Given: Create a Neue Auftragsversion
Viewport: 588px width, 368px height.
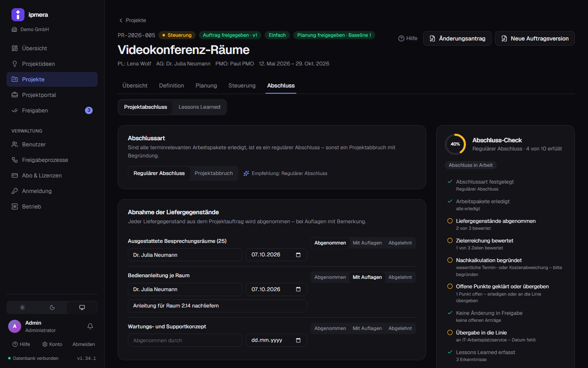Looking at the screenshot, I should (535, 38).
